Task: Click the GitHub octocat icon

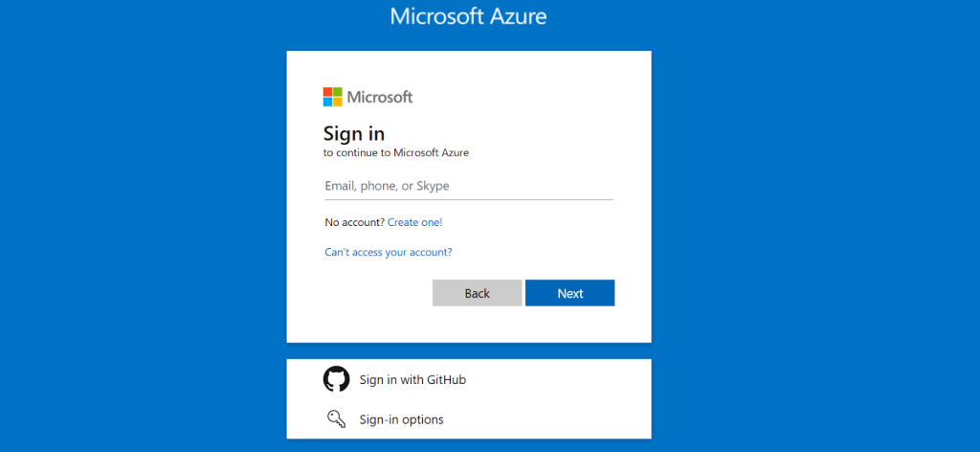Action: (x=336, y=379)
